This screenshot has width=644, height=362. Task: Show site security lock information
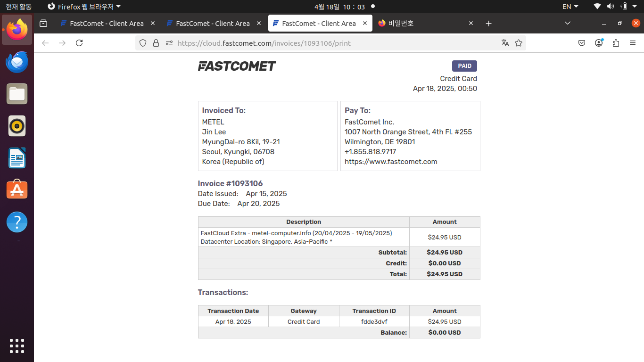point(156,43)
